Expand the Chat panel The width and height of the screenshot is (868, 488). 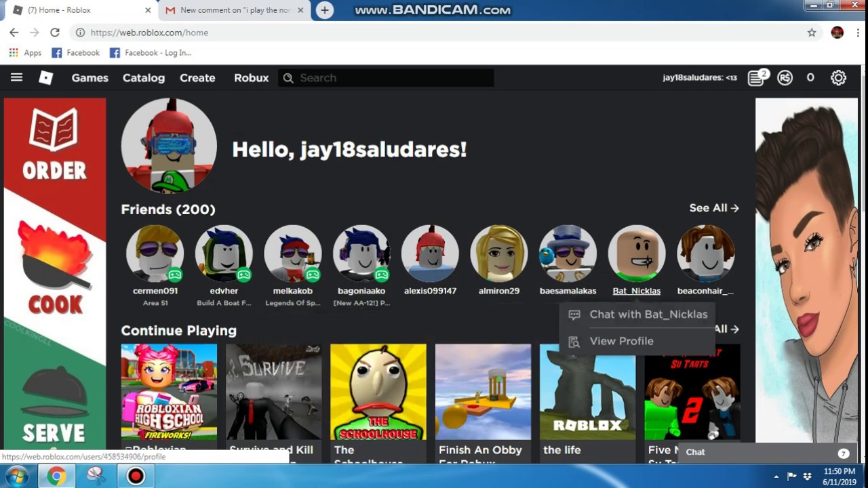tap(766, 453)
